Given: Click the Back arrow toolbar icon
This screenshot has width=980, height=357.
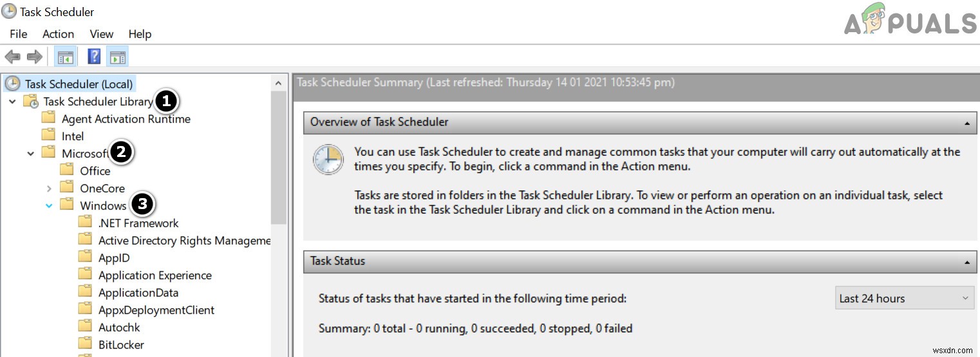Looking at the screenshot, I should click(12, 57).
